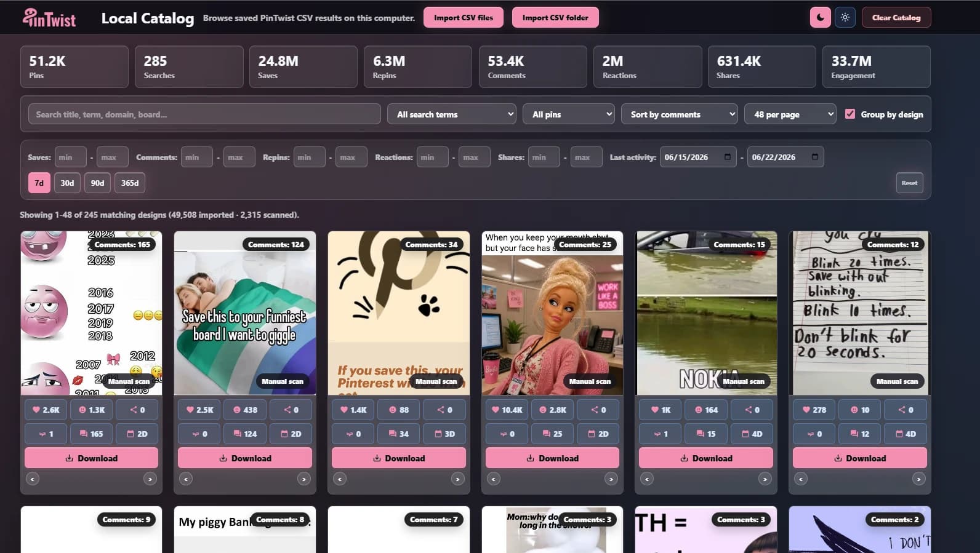
Task: Select previous arrow on the Blink 20 times card
Action: 801,479
